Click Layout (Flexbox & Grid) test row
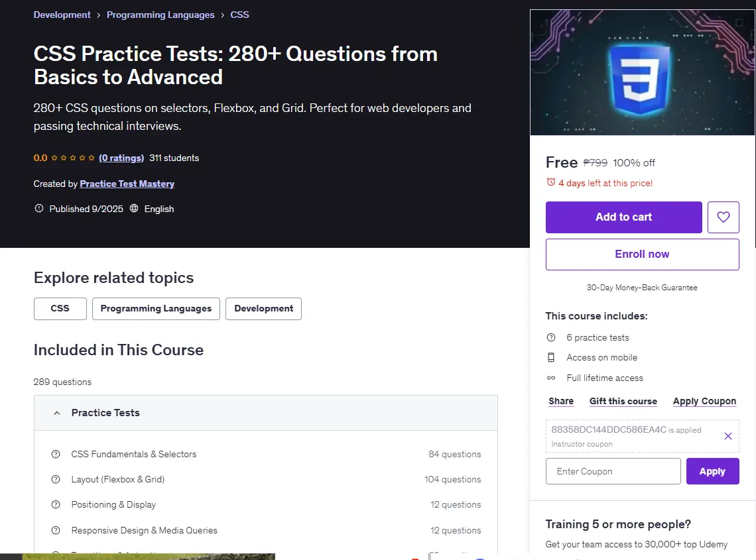This screenshot has height=560, width=756. [x=266, y=480]
